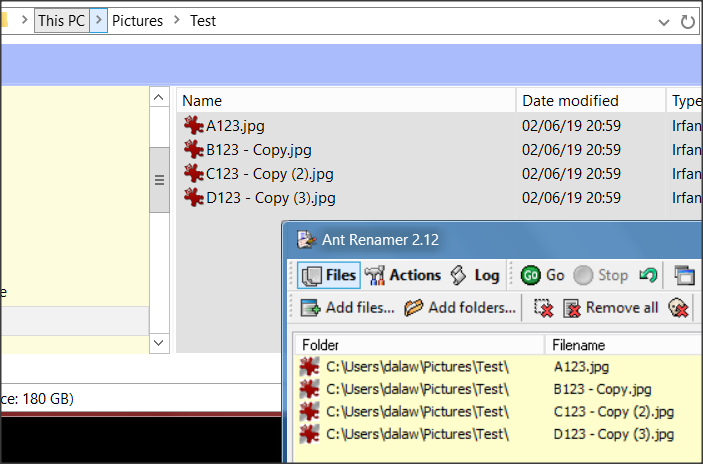Refresh the Explorer folder view
Viewport: 703px width, 464px height.
click(x=687, y=22)
